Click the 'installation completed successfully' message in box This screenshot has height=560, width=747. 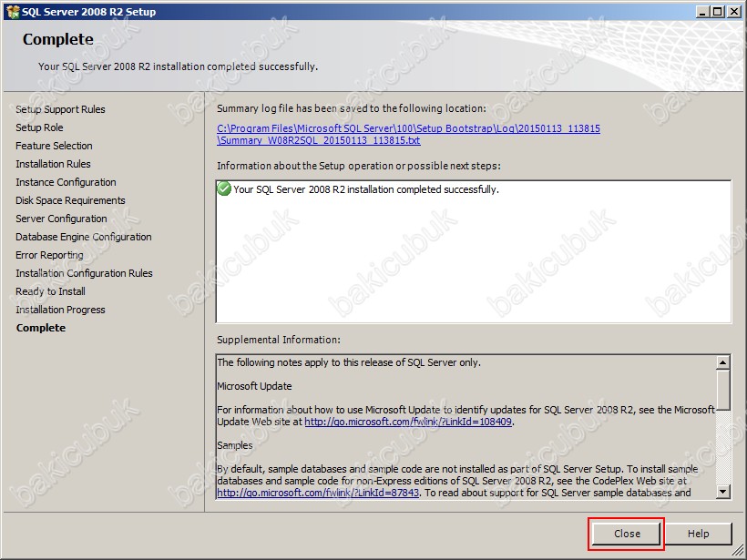(x=366, y=189)
